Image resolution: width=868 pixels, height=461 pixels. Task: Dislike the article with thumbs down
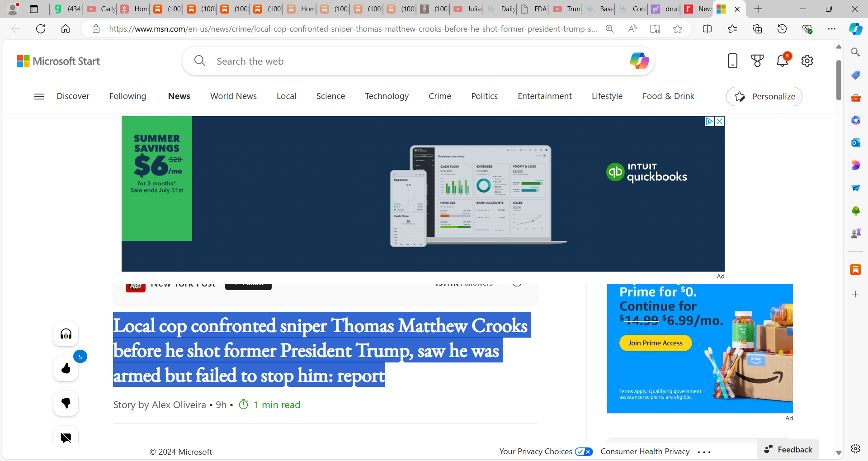[x=66, y=403]
